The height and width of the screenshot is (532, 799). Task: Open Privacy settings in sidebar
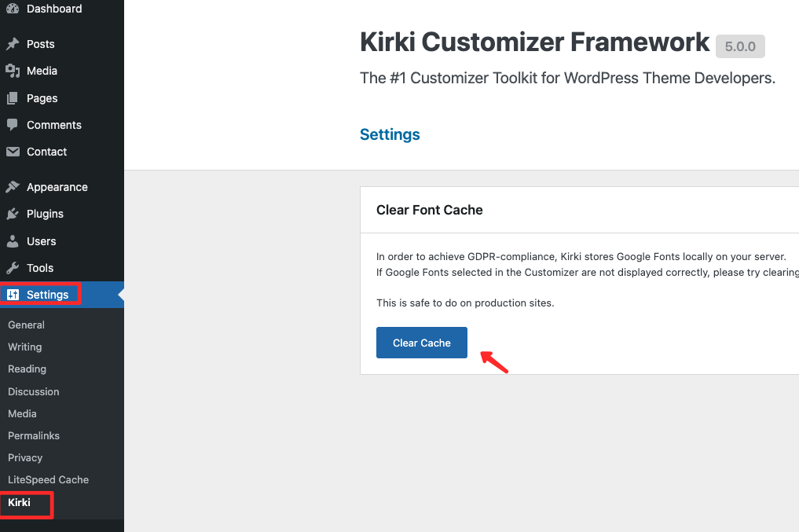25,457
